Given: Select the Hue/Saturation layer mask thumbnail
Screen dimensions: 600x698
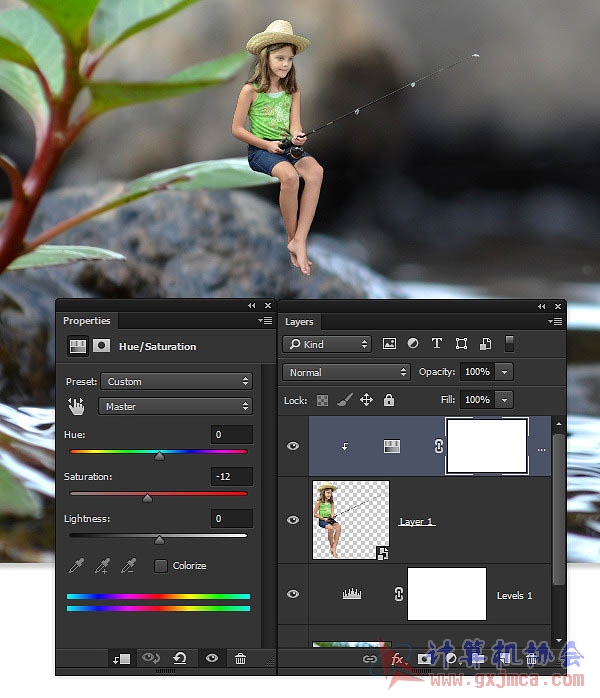Looking at the screenshot, I should pos(487,446).
